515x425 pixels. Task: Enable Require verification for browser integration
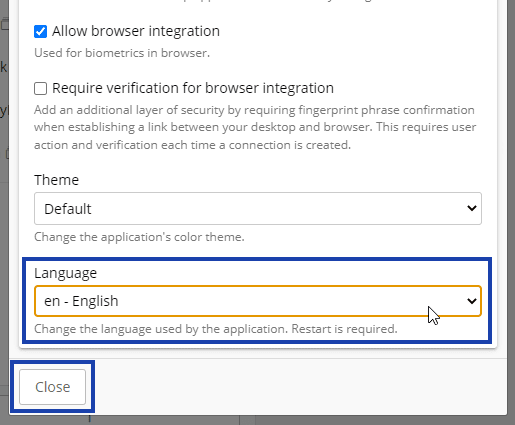pos(40,89)
